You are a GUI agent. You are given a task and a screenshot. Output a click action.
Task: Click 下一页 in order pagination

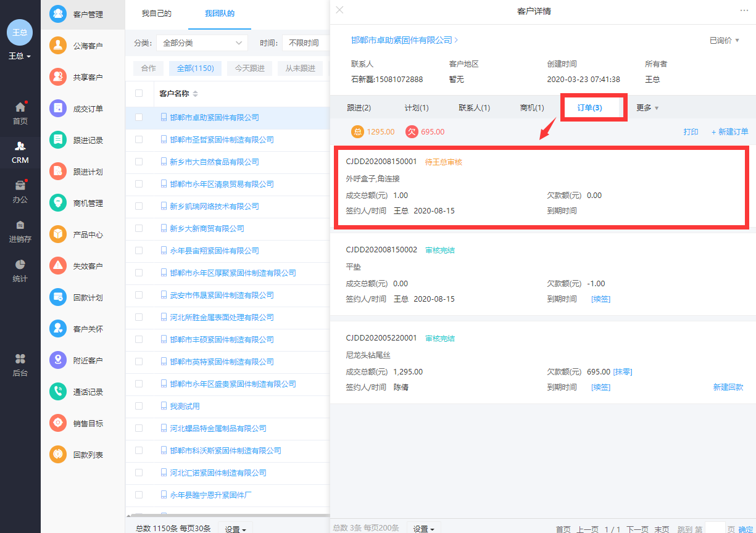click(x=638, y=529)
